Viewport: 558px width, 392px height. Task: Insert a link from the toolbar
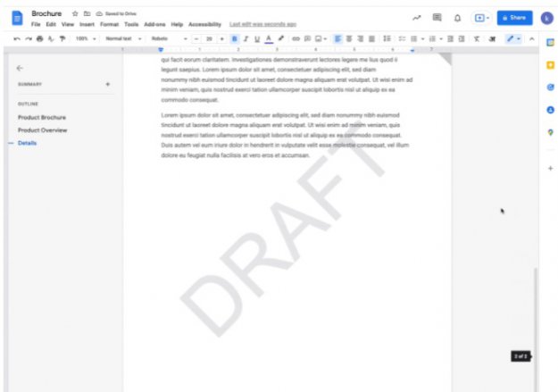[296, 38]
